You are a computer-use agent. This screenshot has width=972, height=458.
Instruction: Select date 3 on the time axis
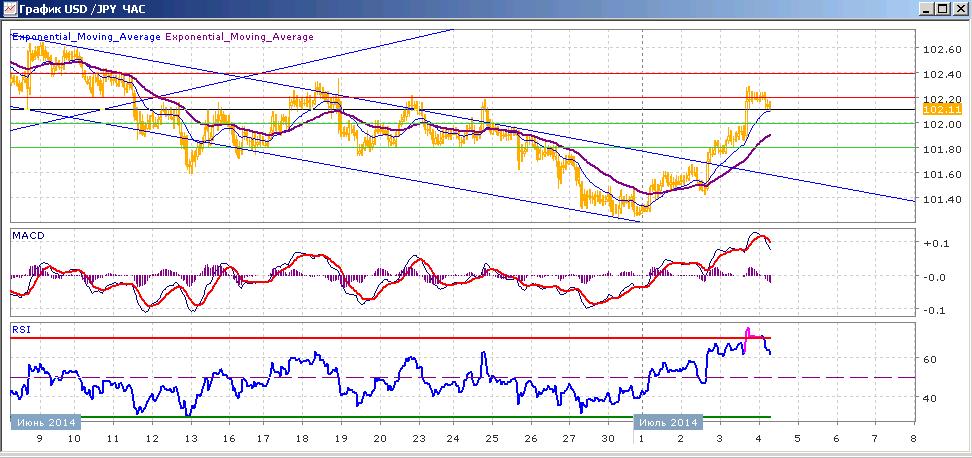pyautogui.click(x=720, y=439)
